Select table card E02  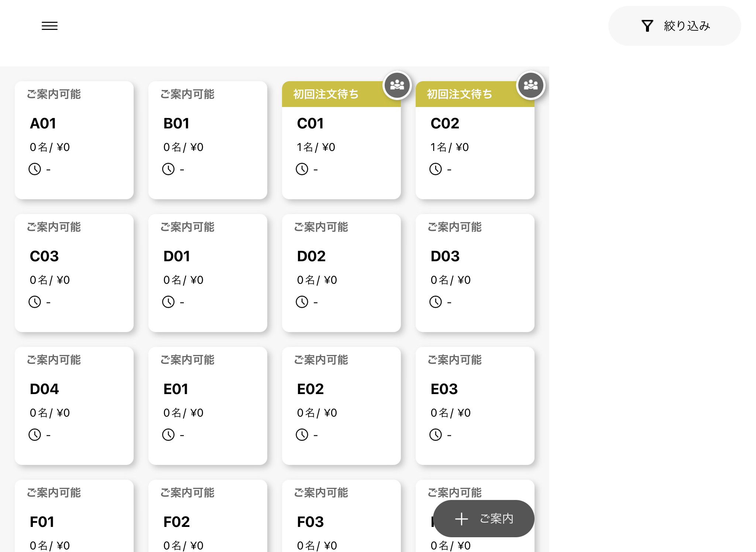341,406
